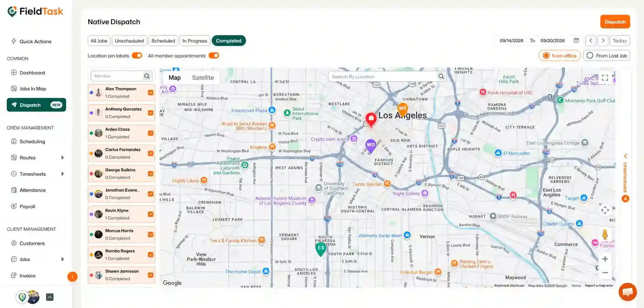Zoom in on the map
This screenshot has width=644, height=308.
pos(605,259)
